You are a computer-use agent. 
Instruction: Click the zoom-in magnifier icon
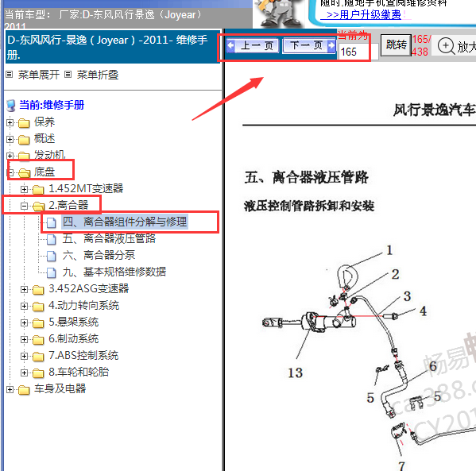446,46
